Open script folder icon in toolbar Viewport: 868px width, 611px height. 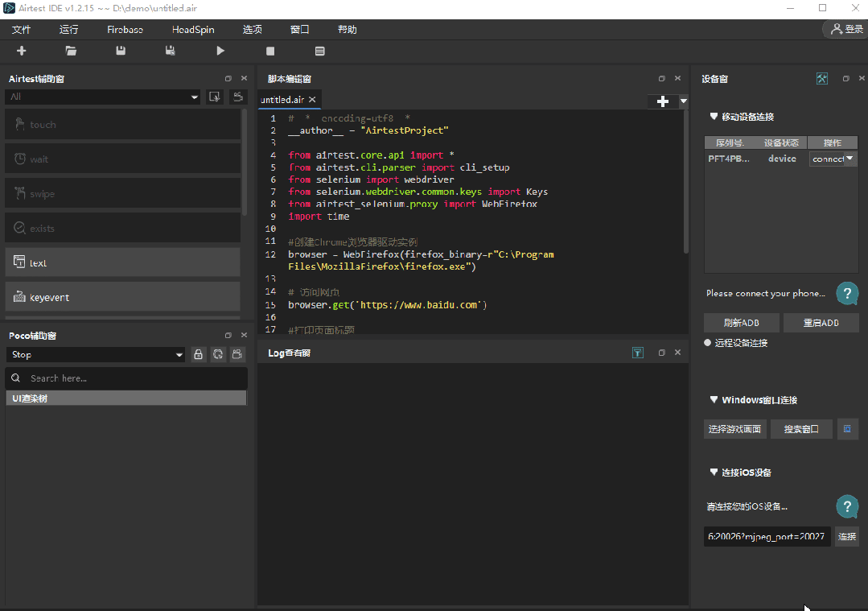(71, 51)
